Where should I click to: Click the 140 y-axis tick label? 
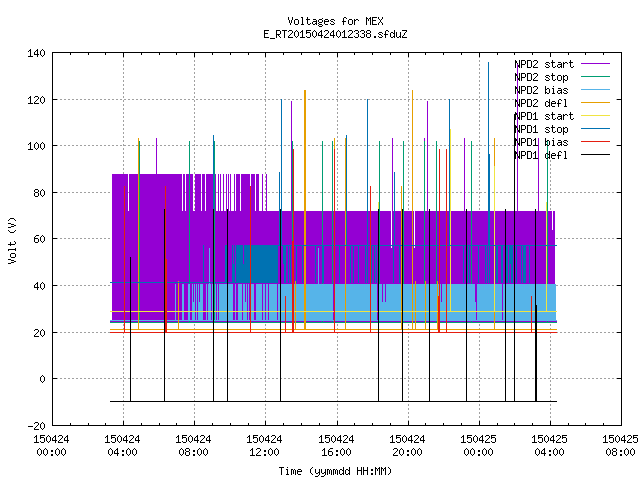(36, 53)
